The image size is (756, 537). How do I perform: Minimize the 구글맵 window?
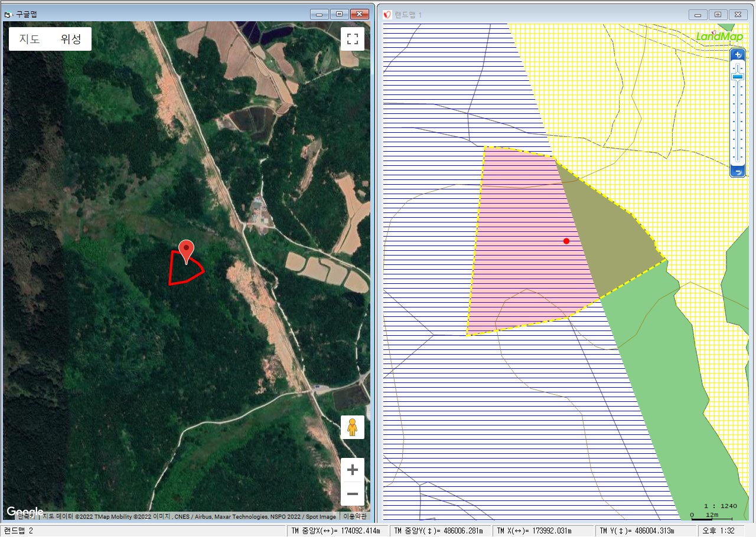tap(320, 14)
